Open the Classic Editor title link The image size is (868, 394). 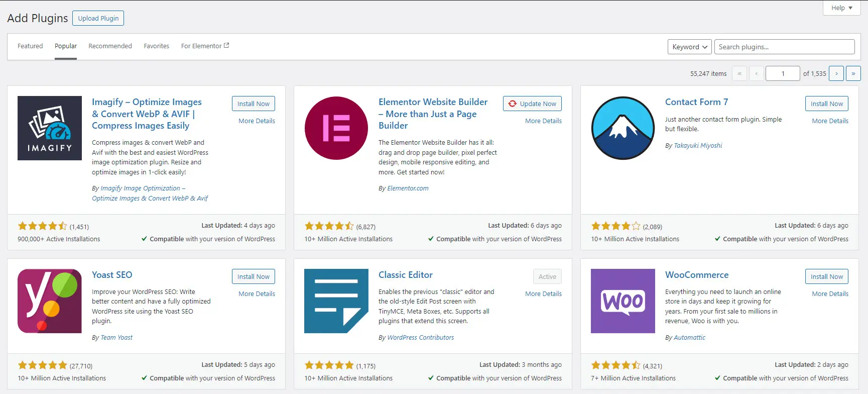click(x=406, y=275)
